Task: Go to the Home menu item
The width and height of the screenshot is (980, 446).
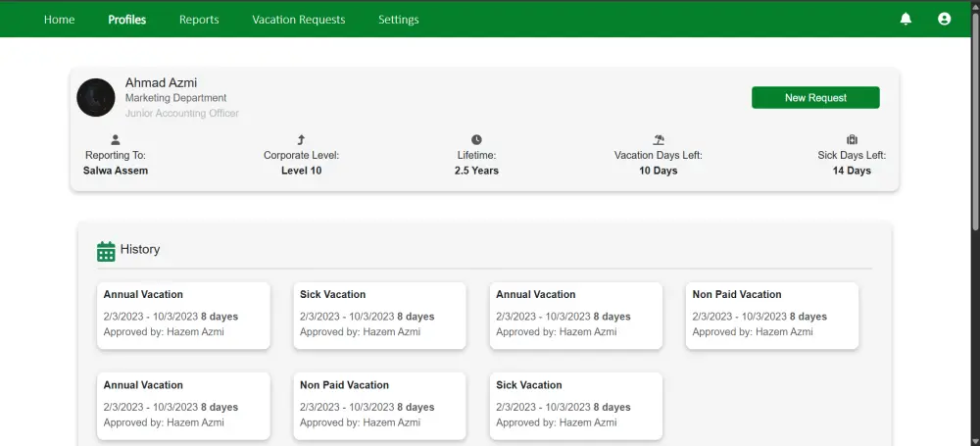Action: click(60, 20)
